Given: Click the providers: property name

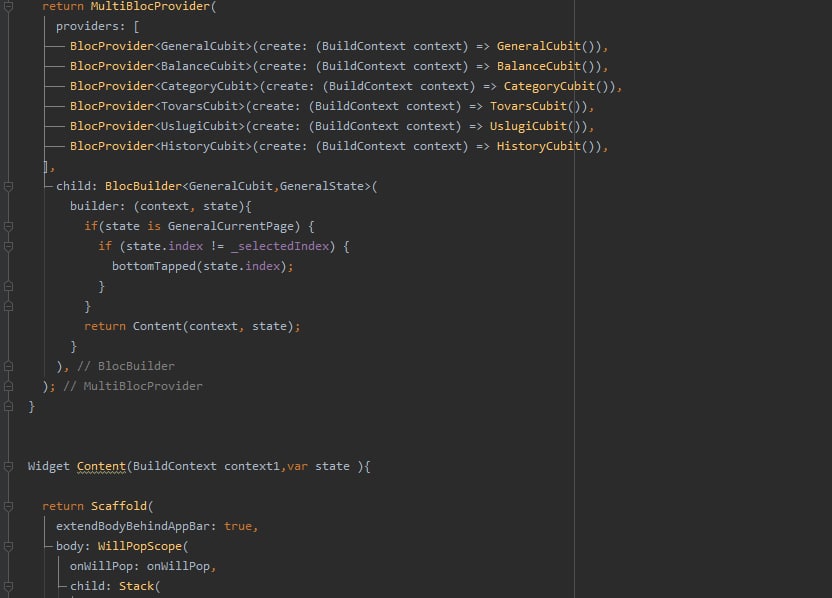Looking at the screenshot, I should coord(91,27).
